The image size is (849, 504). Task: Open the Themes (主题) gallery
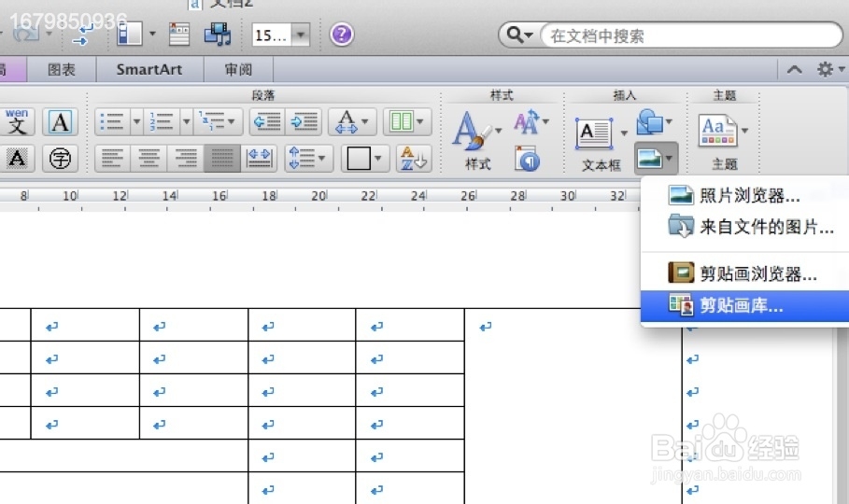pos(718,131)
